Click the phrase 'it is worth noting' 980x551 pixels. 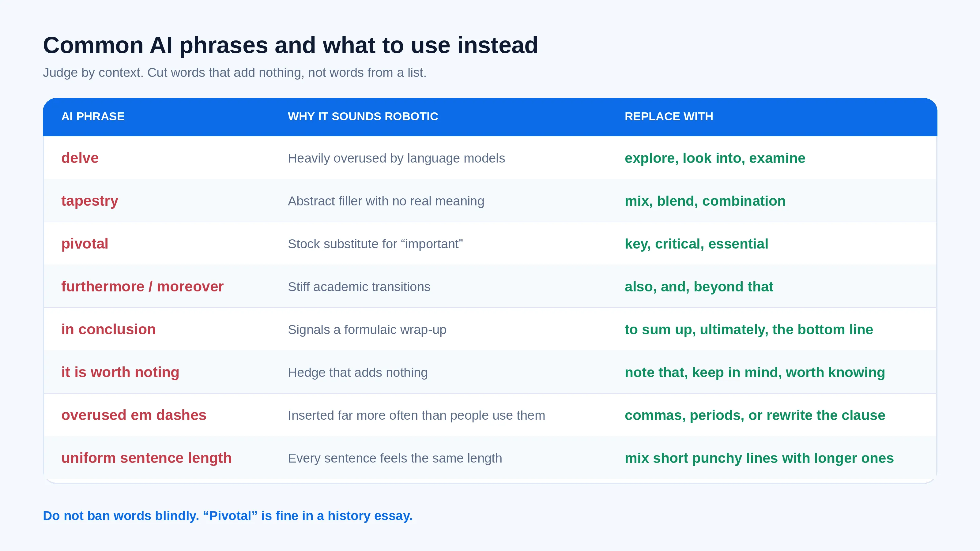coord(120,372)
